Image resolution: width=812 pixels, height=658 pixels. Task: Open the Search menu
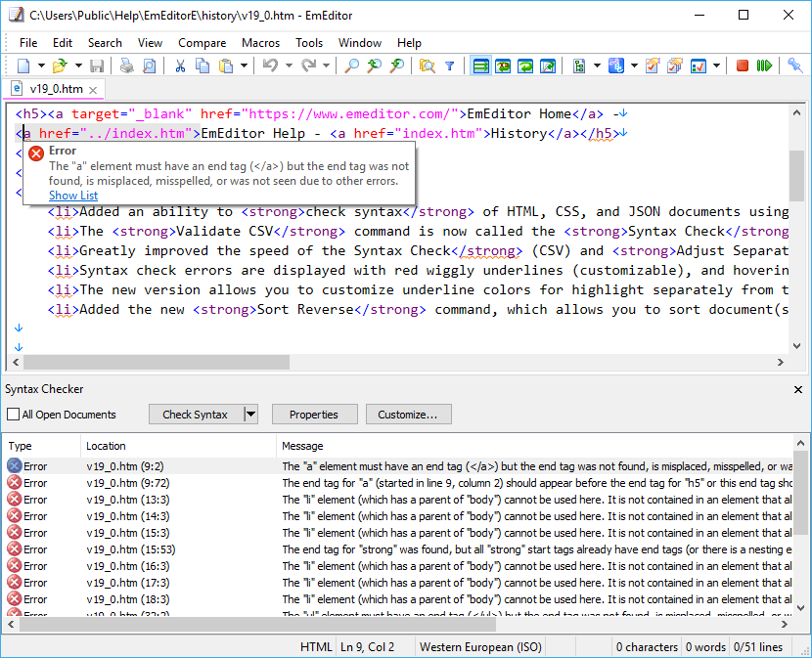(105, 43)
